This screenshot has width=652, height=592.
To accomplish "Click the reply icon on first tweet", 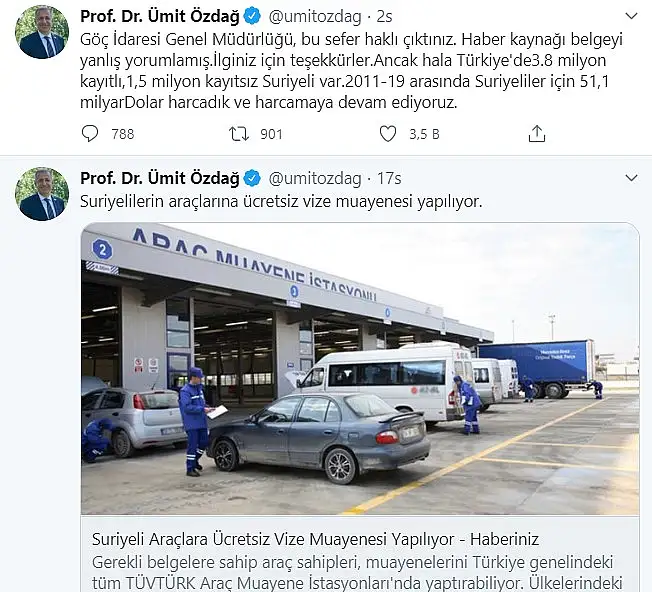I will pyautogui.click(x=90, y=134).
